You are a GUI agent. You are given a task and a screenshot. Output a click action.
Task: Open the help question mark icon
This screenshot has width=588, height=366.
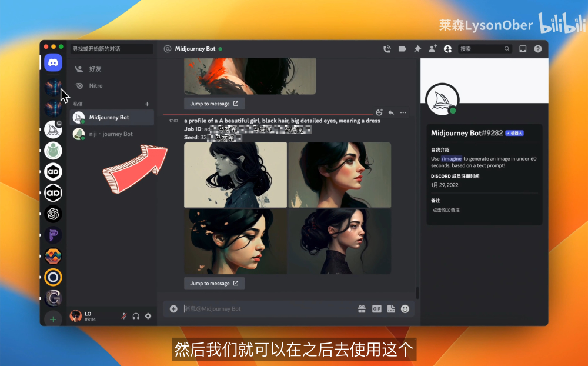[538, 49]
